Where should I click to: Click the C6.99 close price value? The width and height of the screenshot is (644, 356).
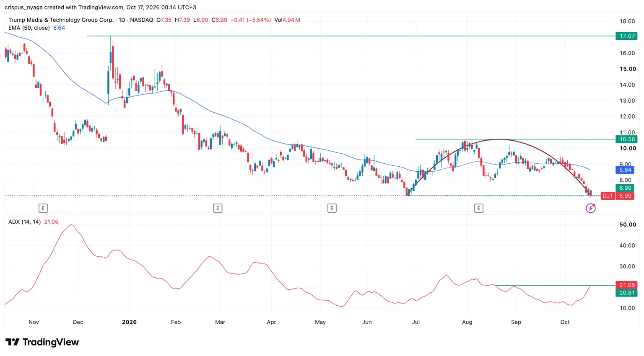click(219, 20)
